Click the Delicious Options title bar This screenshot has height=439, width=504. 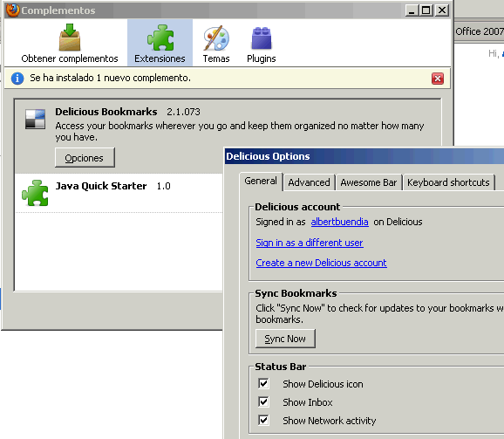(364, 156)
